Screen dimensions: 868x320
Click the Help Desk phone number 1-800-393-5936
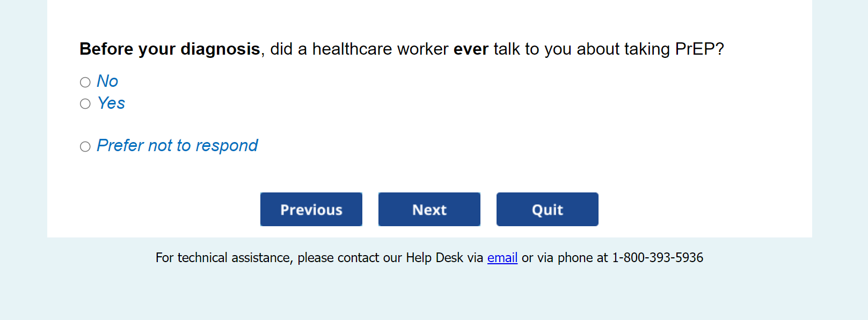click(658, 258)
